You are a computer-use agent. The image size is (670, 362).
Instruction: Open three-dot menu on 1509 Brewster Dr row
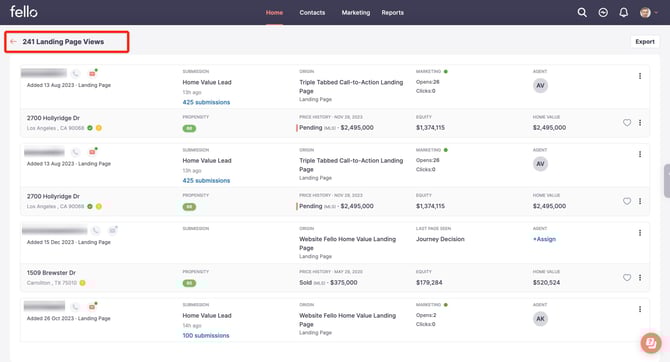640,277
